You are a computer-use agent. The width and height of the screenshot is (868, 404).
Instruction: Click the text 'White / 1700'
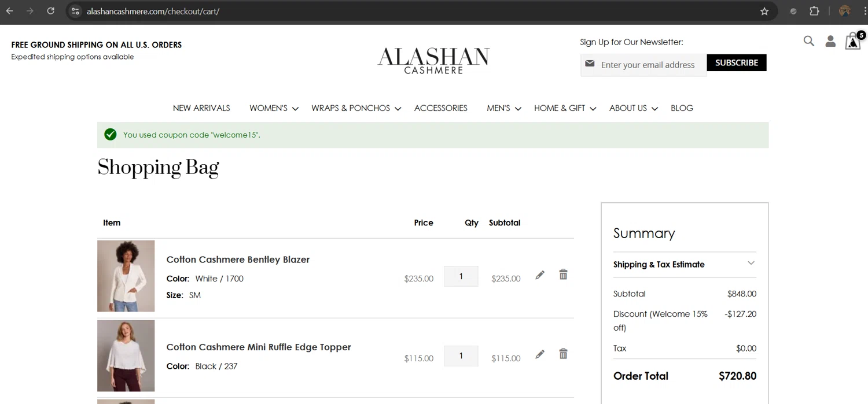coord(219,279)
